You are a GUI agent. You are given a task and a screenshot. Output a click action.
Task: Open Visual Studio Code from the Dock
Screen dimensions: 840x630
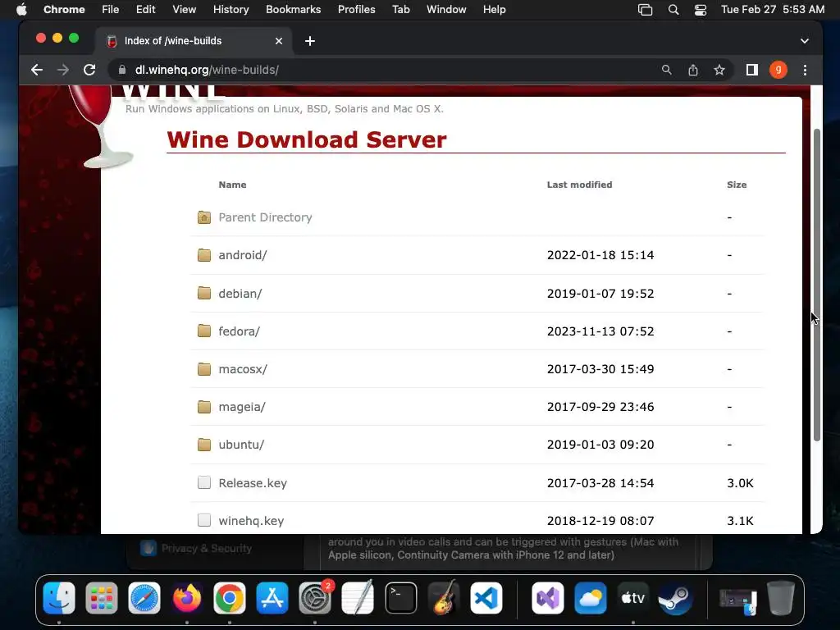click(486, 598)
